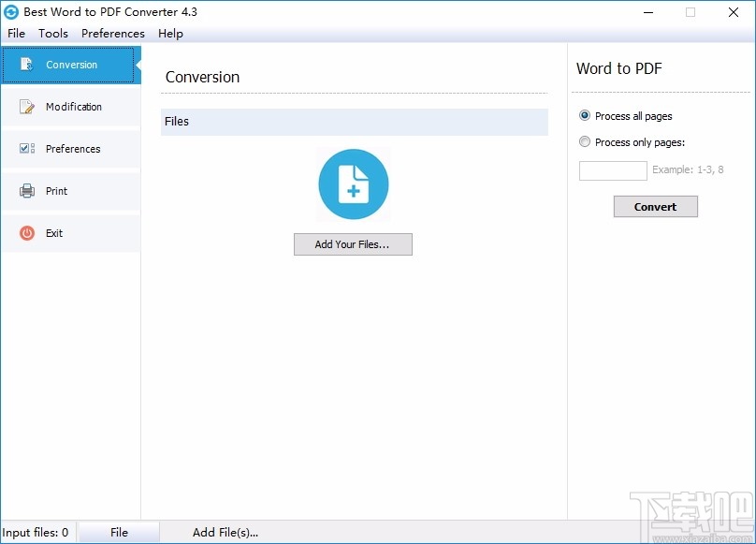Screen dimensions: 756x544
Task: Open the File menu
Action: tap(16, 34)
